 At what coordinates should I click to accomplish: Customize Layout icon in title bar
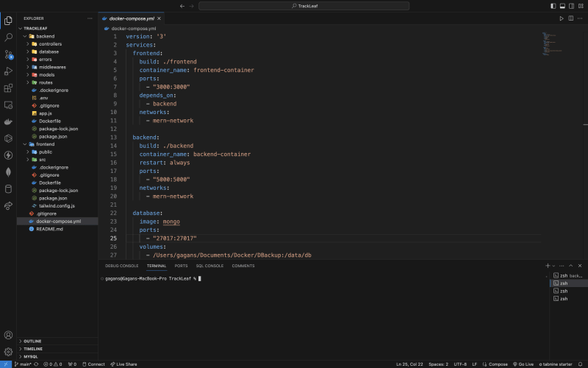pos(581,6)
